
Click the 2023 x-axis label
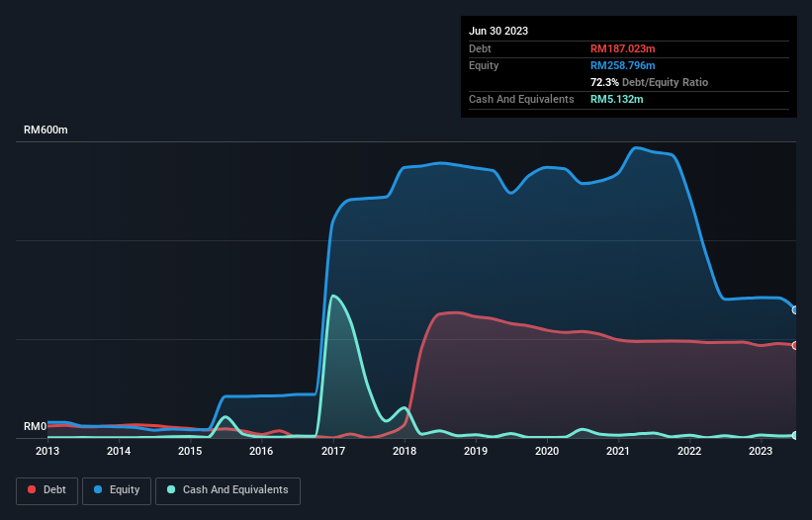[761, 451]
